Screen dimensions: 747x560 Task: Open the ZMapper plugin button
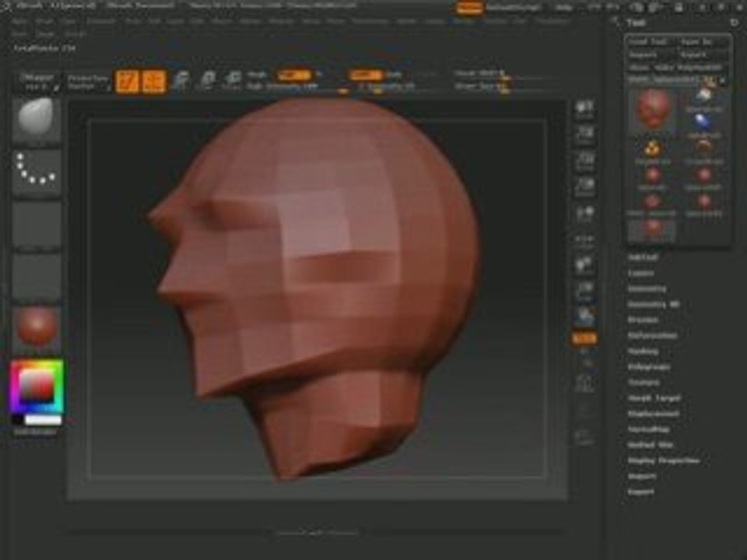point(39,82)
